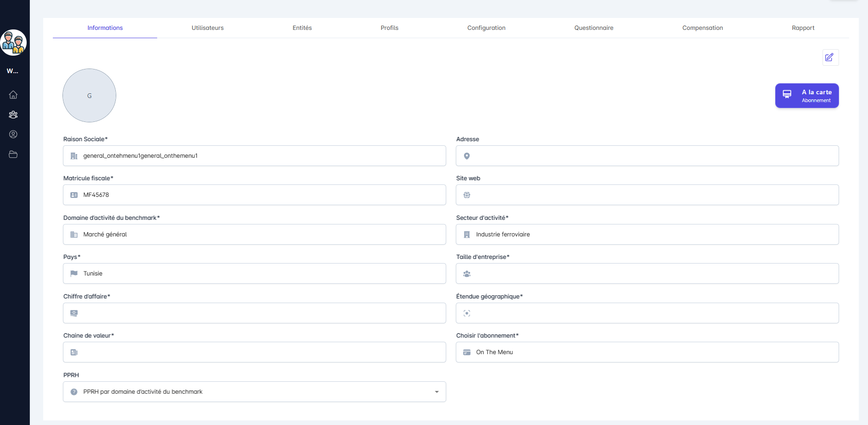Open the Compensation tab
The height and width of the screenshot is (425, 868).
[x=702, y=28]
